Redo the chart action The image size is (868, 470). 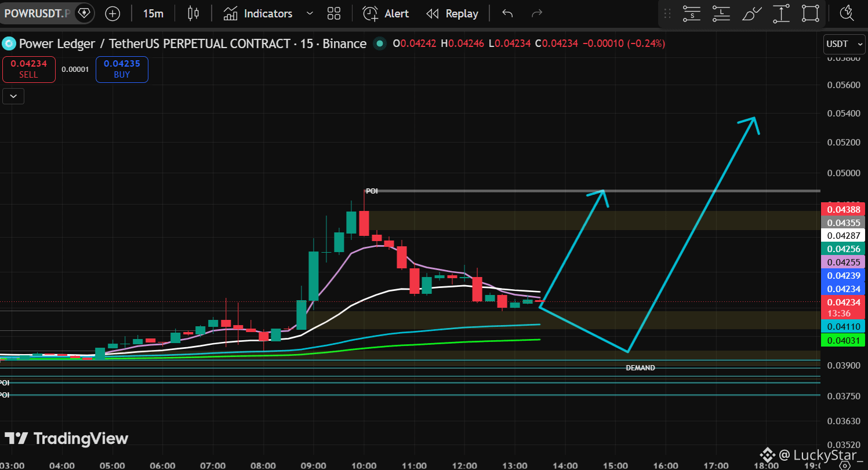[x=537, y=13]
